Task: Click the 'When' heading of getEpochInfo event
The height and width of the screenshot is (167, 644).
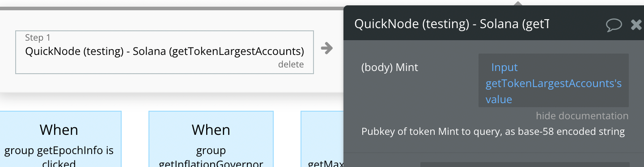Action: (59, 130)
